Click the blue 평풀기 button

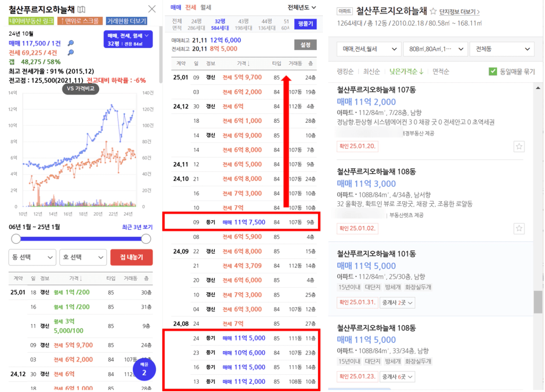coord(305,25)
